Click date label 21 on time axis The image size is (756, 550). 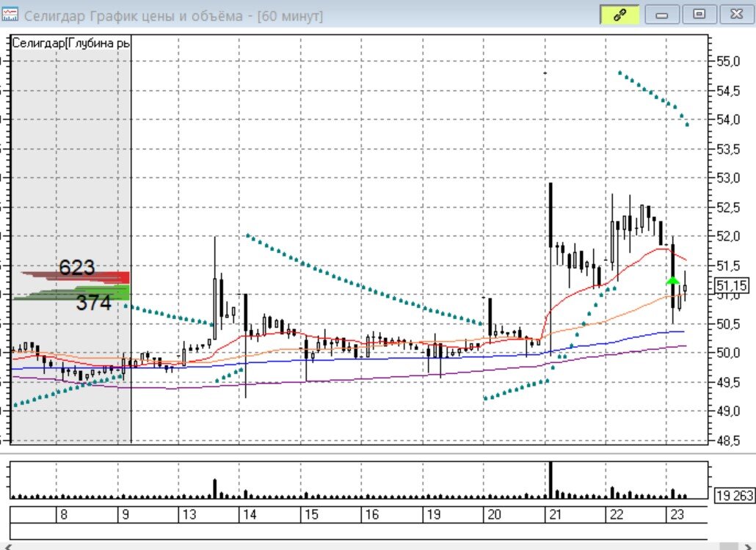pyautogui.click(x=555, y=514)
